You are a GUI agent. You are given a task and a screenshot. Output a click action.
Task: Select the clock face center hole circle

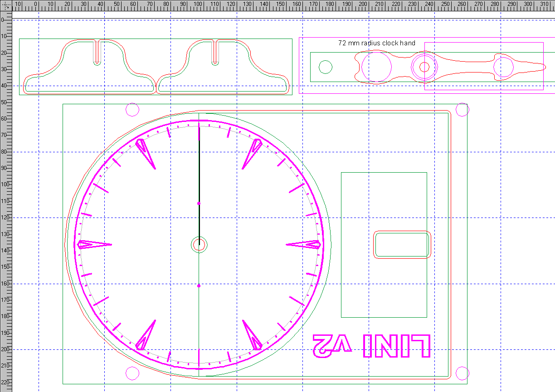pos(199,245)
